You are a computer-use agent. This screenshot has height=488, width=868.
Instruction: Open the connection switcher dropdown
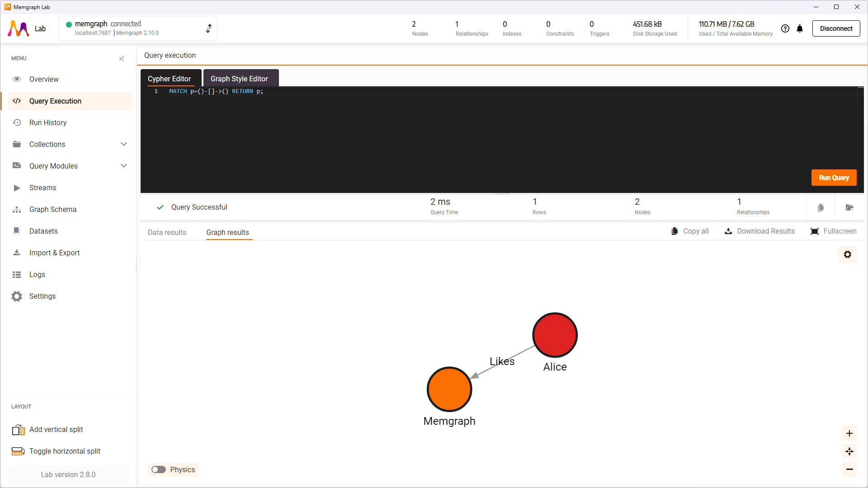208,28
